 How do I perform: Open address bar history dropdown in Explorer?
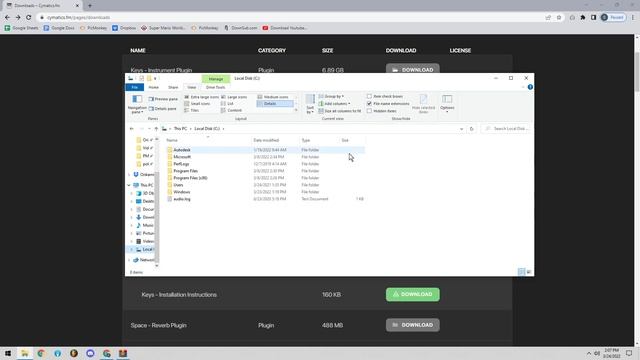pos(461,129)
